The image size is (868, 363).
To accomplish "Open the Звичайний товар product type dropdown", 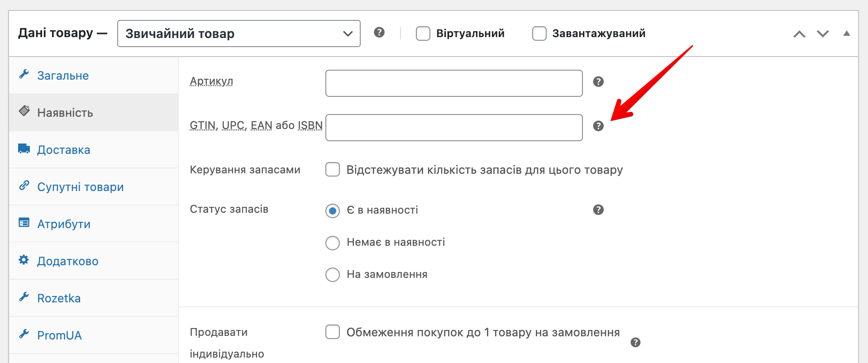I will click(x=238, y=33).
